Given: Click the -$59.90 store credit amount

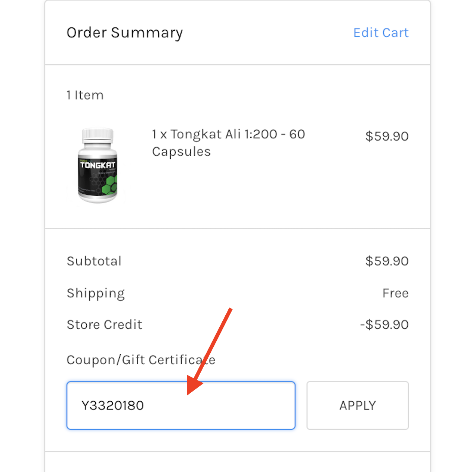Looking at the screenshot, I should coord(384,325).
